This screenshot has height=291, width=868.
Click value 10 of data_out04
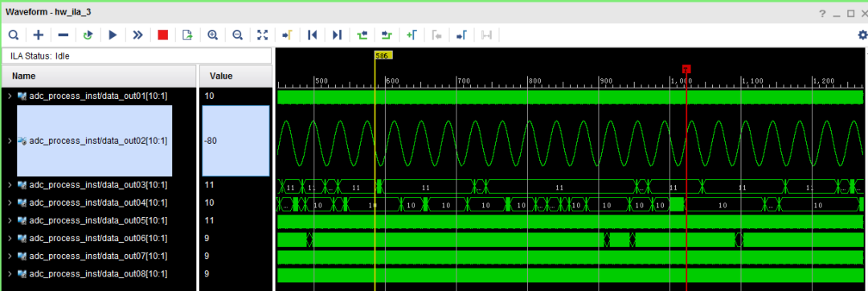pyautogui.click(x=209, y=203)
